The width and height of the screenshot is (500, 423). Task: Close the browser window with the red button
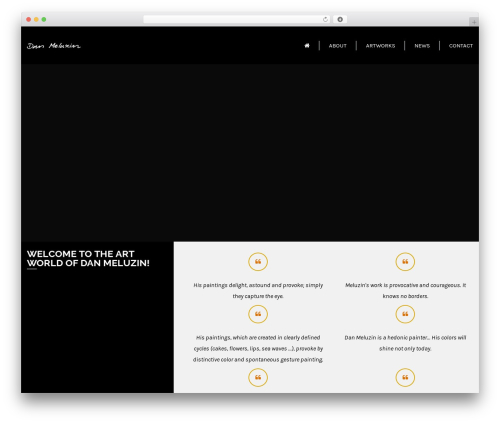point(29,19)
